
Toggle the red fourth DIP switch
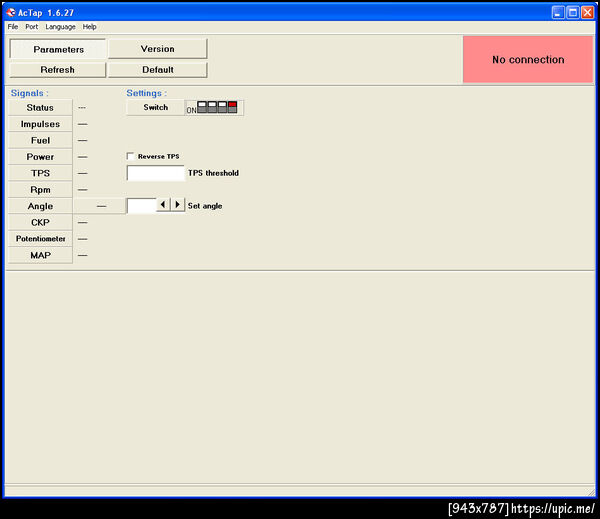[232, 107]
